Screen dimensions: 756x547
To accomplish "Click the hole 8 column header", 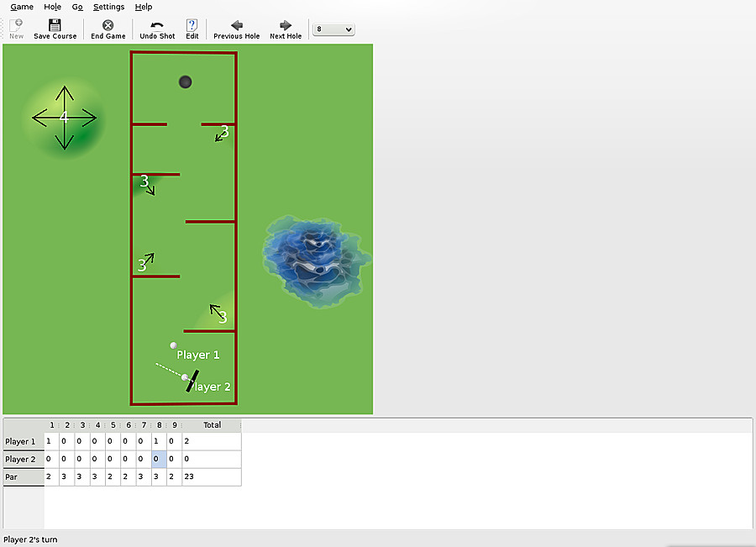I will click(x=159, y=425).
